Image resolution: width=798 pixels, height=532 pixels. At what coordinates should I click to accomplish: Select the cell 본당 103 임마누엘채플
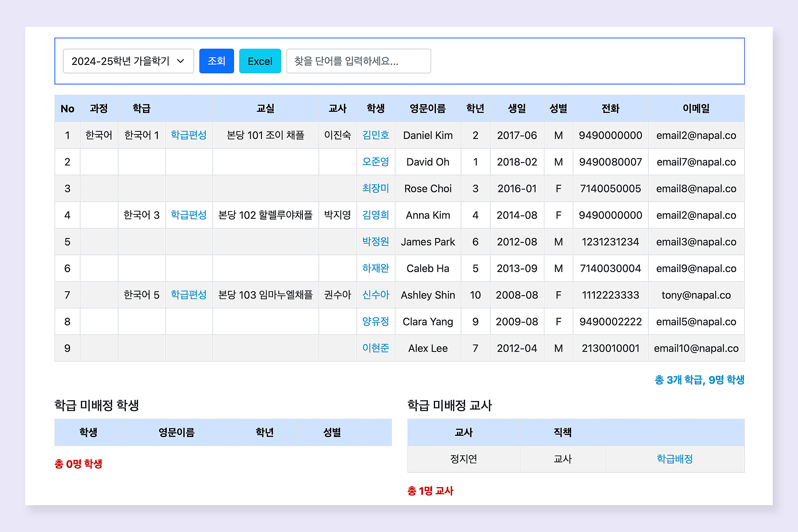pos(265,294)
